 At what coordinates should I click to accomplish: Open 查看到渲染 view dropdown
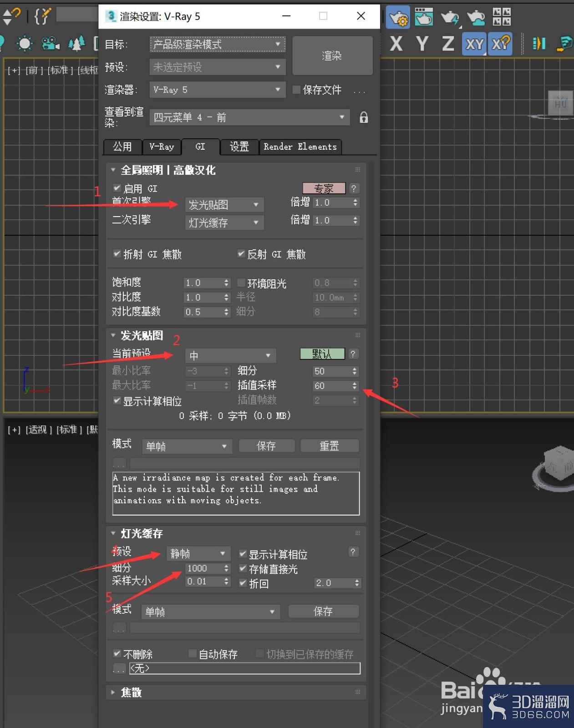coord(250,117)
